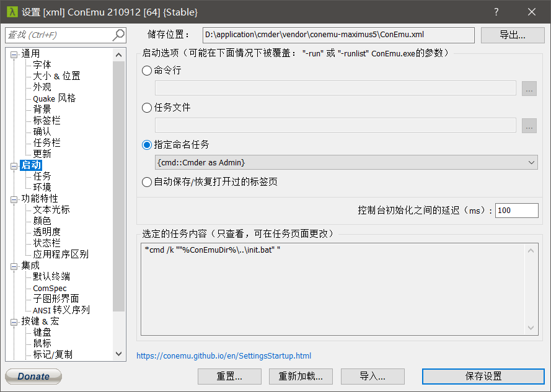Select the 按键 & 宏 tree item
Screen dimensions: 551x392
(x=40, y=321)
